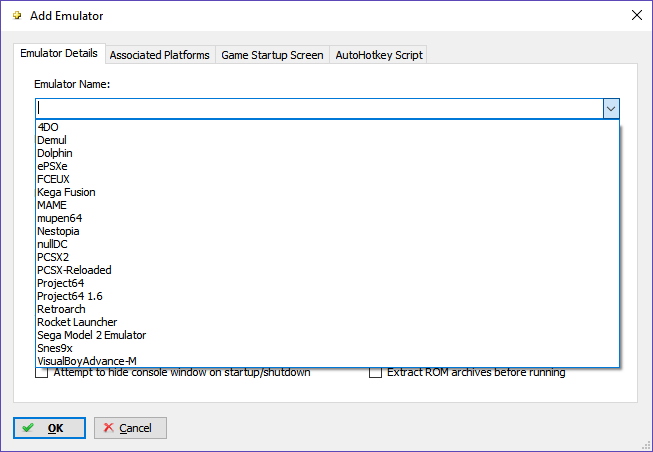Screen dimensions: 653x452
Task: Click into the Emulator Name text field
Action: (319, 109)
